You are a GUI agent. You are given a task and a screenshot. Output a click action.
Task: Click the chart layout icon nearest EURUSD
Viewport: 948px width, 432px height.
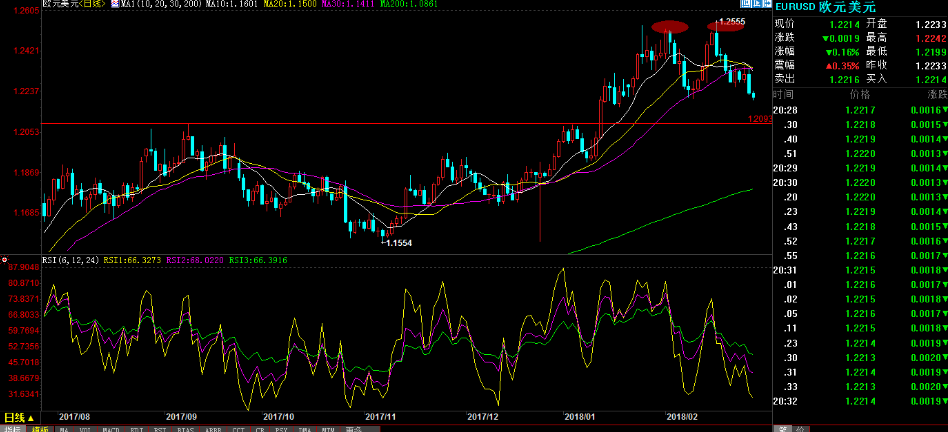coord(767,4)
